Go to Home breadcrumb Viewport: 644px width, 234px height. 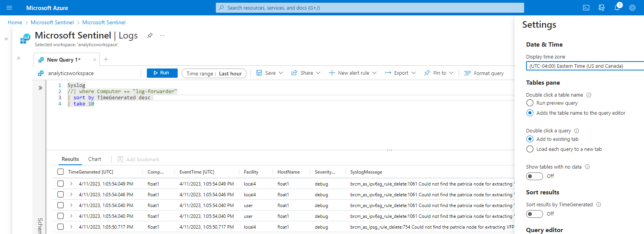point(15,23)
